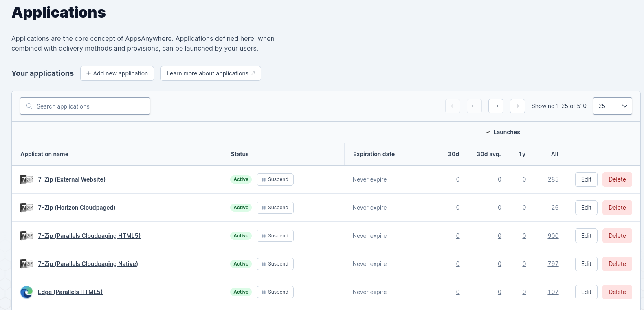Screen dimensions: 644x310
Task: Sort by Expiration date column header
Action: (x=374, y=154)
